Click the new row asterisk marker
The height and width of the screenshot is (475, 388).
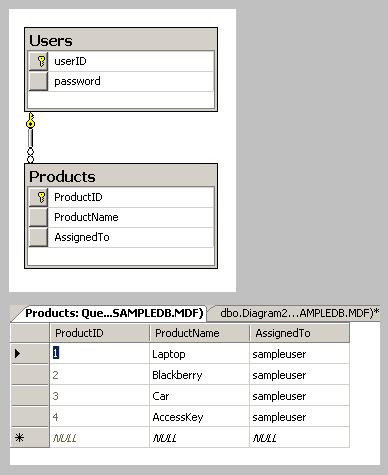point(19,437)
